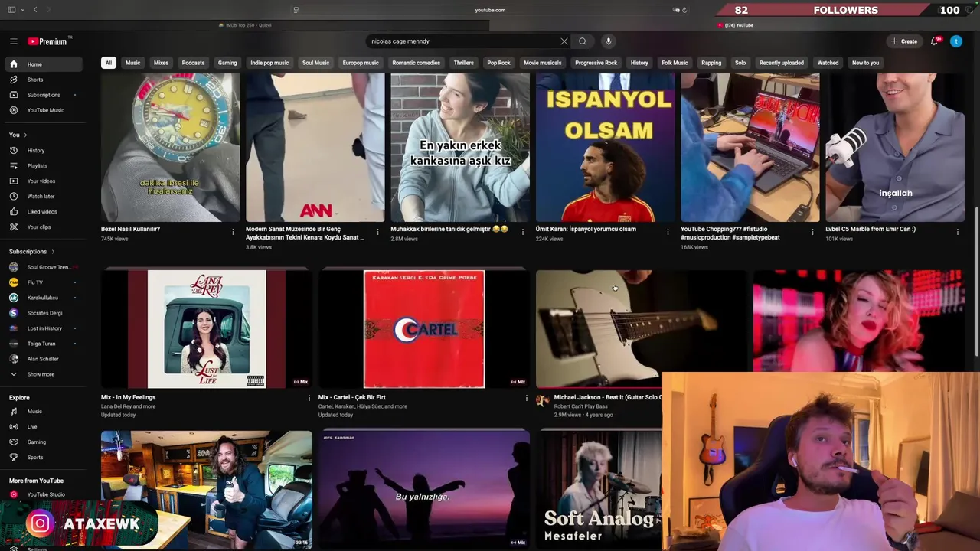Open the Socrates Dergi channel subscription
This screenshot has height=551, width=980.
coord(42,313)
